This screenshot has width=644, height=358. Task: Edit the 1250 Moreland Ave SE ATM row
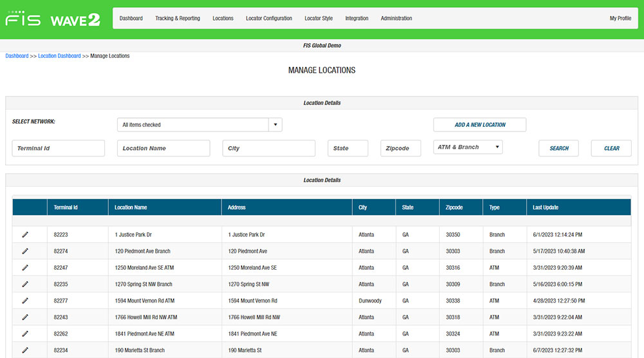[25, 268]
